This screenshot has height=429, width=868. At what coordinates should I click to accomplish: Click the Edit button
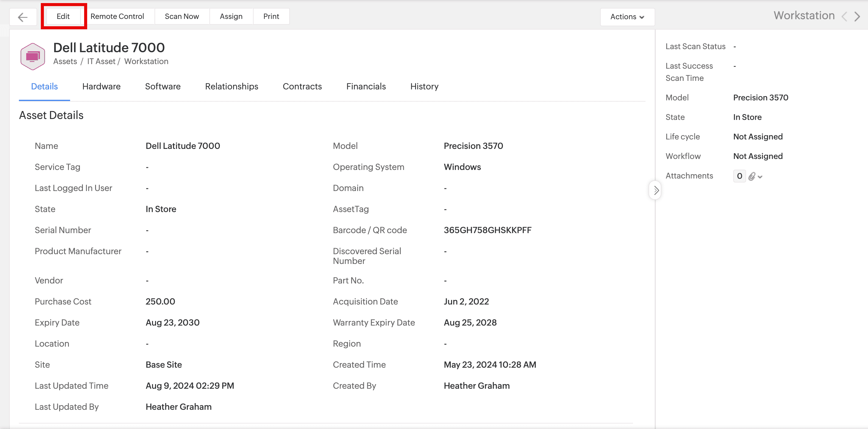point(63,16)
